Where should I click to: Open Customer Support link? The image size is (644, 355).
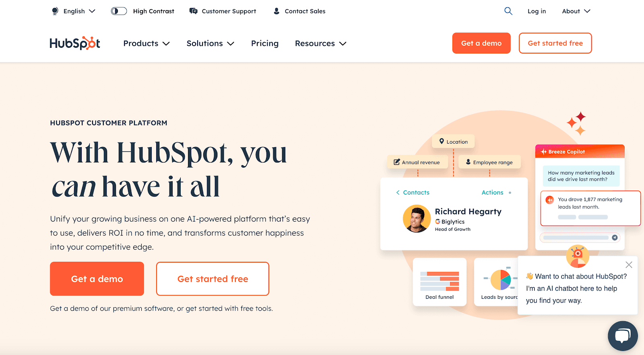(x=229, y=11)
